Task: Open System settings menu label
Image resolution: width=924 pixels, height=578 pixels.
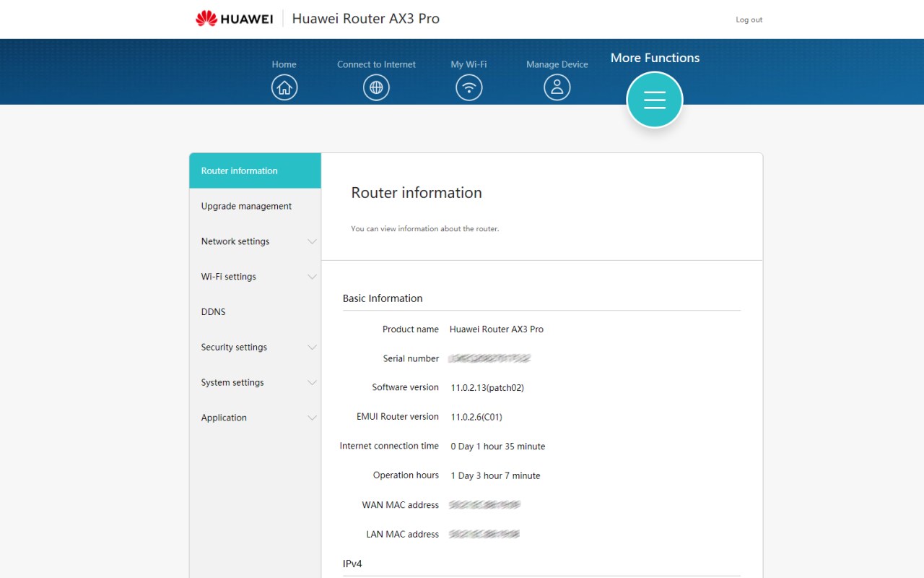Action: 232,383
